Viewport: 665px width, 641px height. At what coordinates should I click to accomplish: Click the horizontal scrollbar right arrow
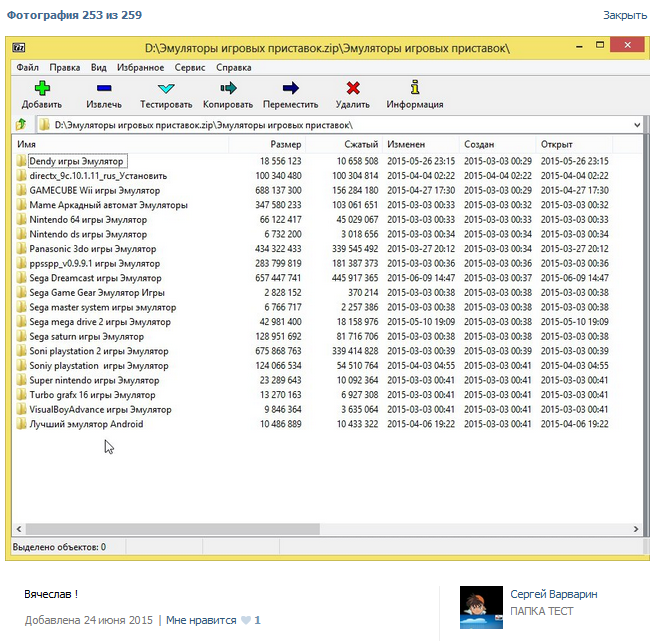pos(636,529)
